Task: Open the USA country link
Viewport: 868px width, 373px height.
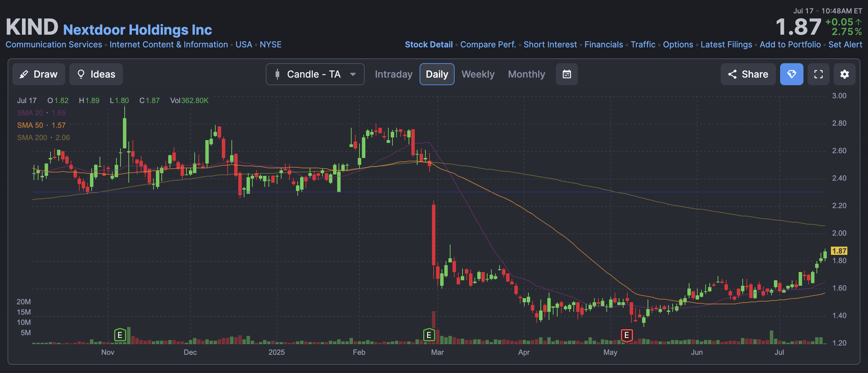Action: pos(244,45)
